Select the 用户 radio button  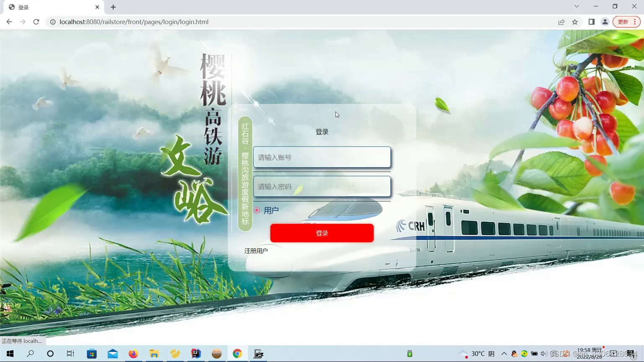tap(257, 210)
